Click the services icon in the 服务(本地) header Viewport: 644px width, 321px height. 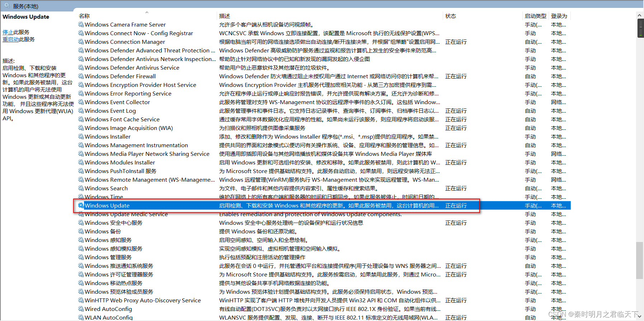point(7,6)
